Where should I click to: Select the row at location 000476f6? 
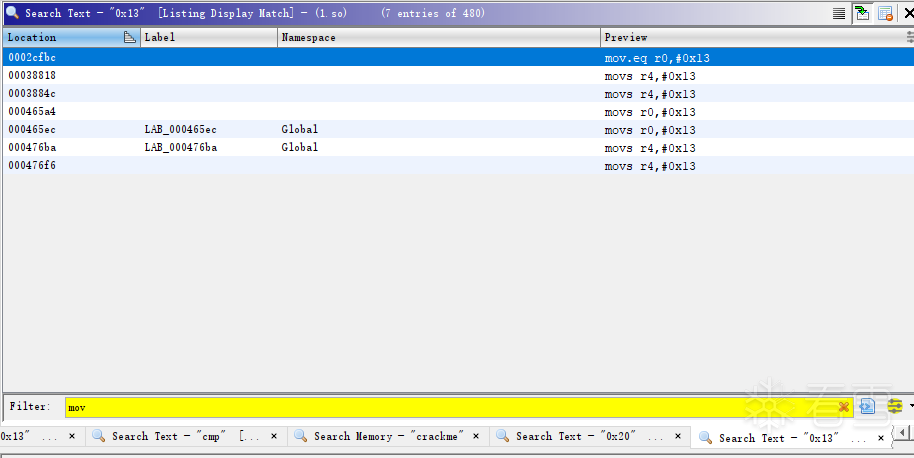458,165
